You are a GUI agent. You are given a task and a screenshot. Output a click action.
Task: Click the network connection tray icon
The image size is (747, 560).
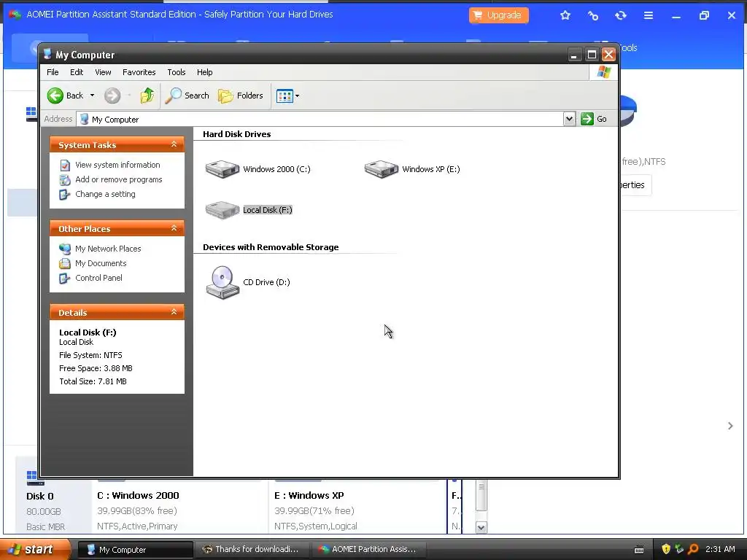coord(679,550)
